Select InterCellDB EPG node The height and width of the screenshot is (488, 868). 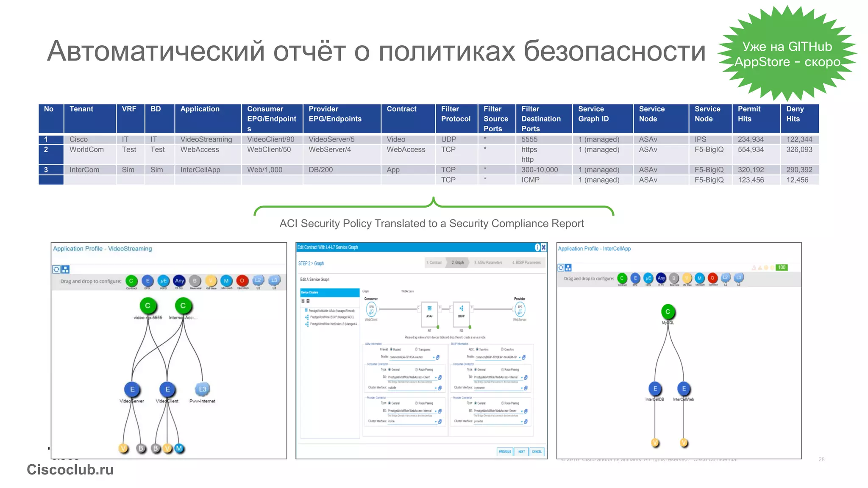[655, 388]
